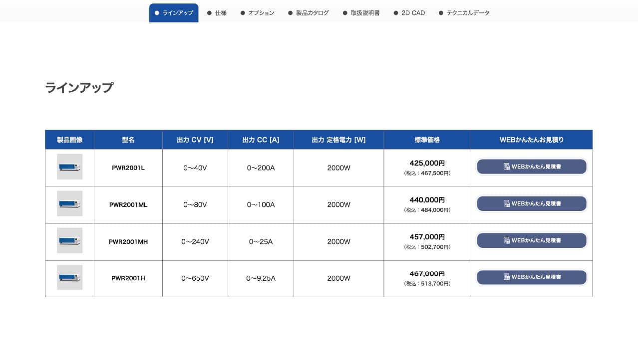Select the model name PWR2001H
The height and width of the screenshot is (364, 638).
point(128,278)
